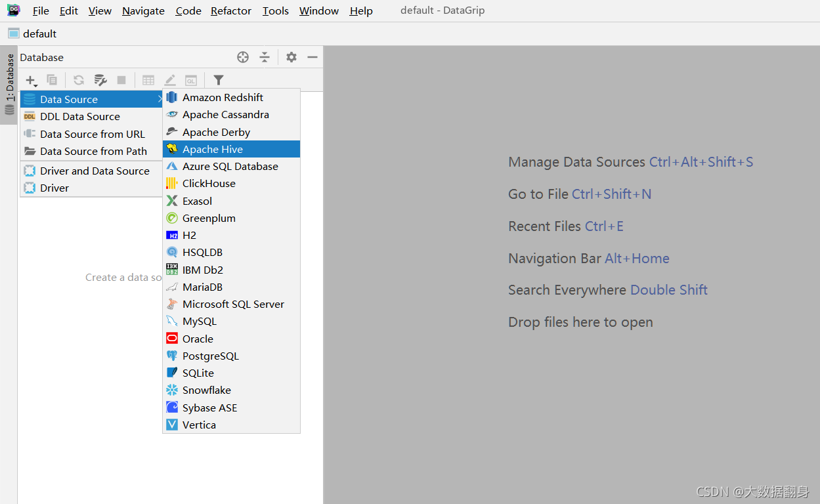
Task: Click the table editor icon in toolbar
Action: pyautogui.click(x=148, y=80)
